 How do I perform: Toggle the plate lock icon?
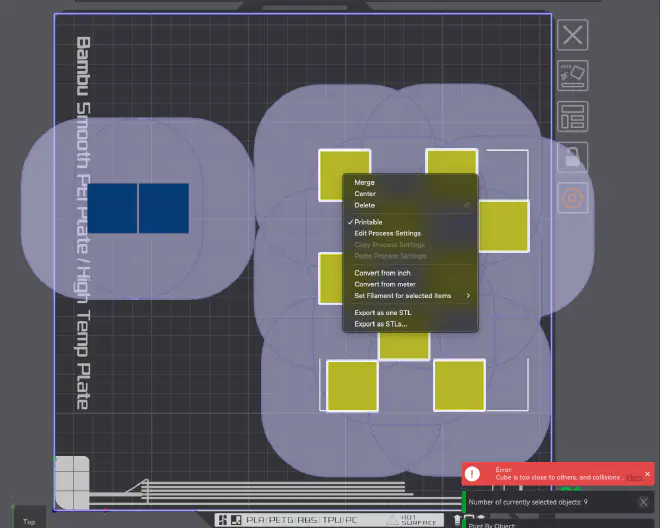point(572,157)
